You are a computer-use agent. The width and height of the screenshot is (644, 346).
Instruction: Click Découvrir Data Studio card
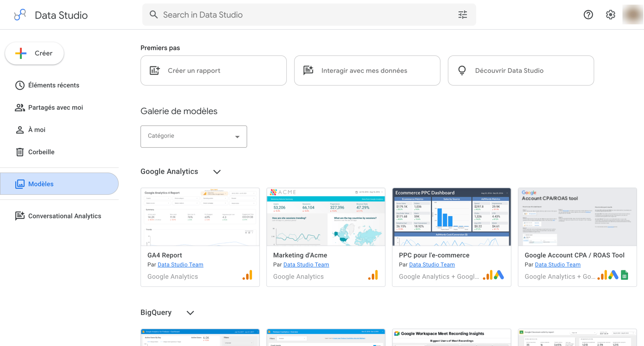click(521, 70)
